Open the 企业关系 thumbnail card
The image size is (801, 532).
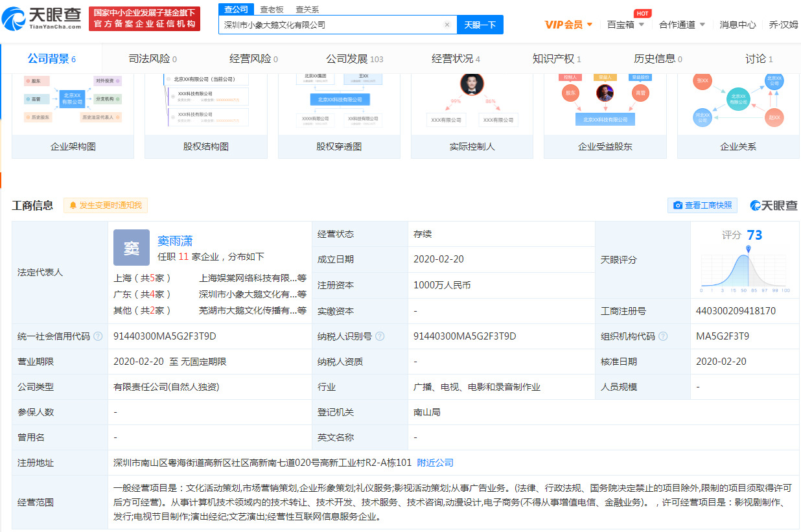point(738,117)
